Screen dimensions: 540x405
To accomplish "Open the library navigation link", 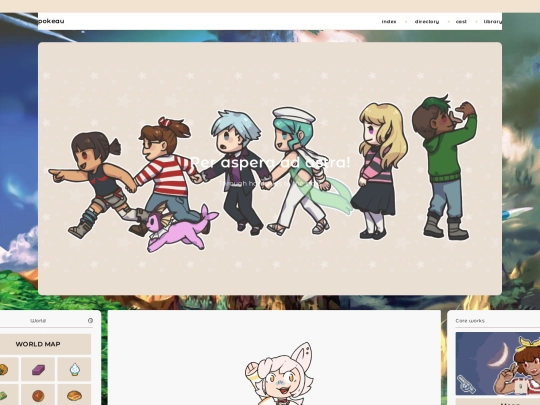I will coord(493,21).
